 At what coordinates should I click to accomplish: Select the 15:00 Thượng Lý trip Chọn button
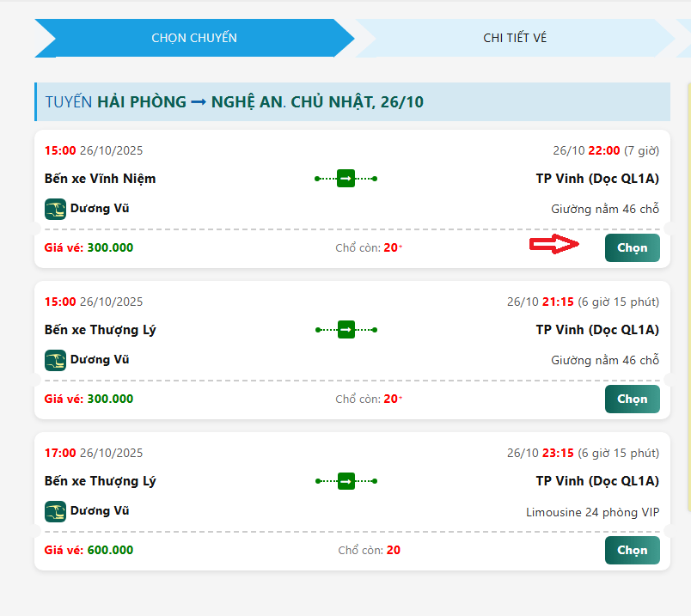click(632, 399)
